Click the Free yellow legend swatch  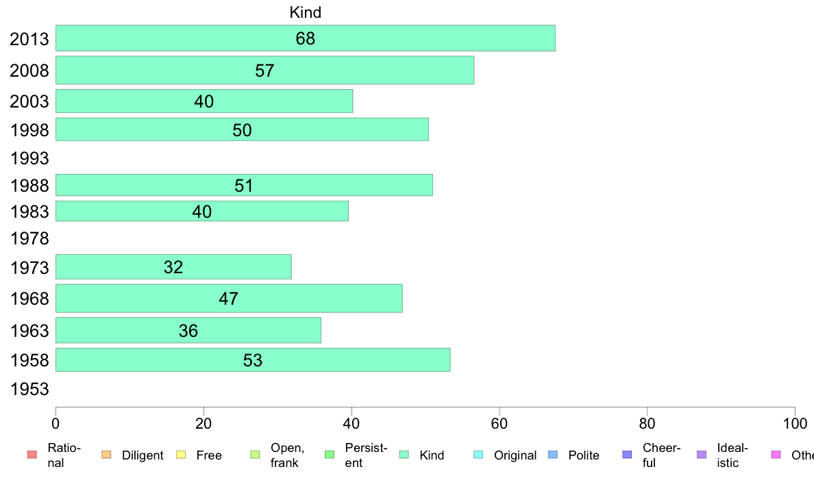pos(181,455)
